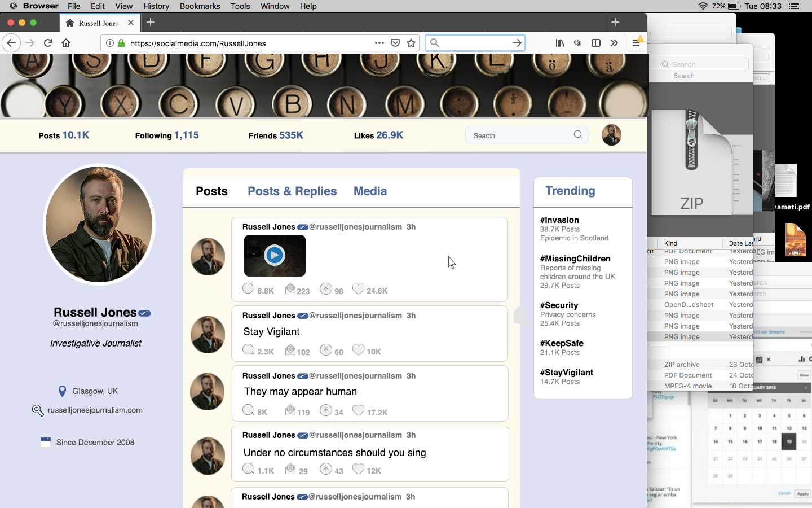Viewport: 812px width, 508px height.
Task: Close the Russell Jones tab
Action: tap(131, 23)
